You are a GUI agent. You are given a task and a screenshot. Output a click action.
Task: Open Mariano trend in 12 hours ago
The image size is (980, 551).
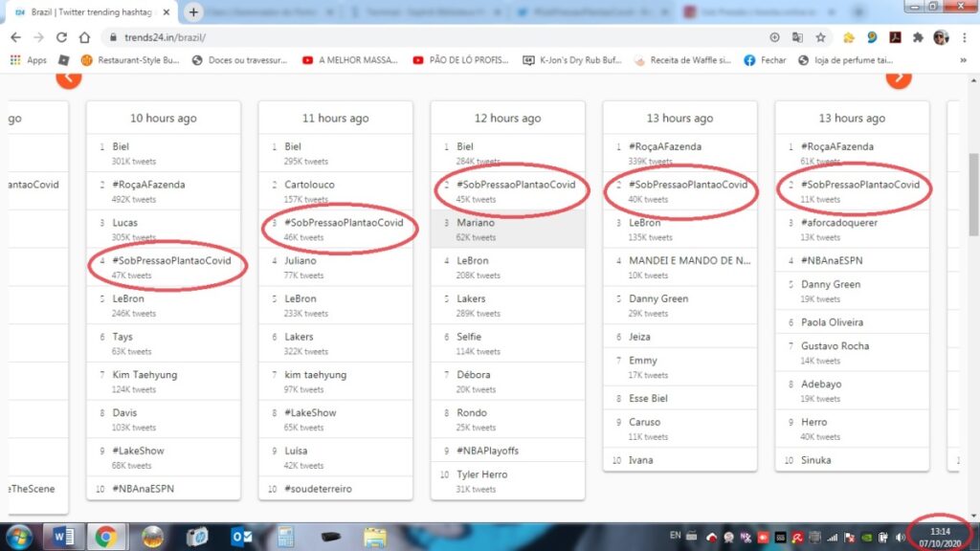(475, 223)
